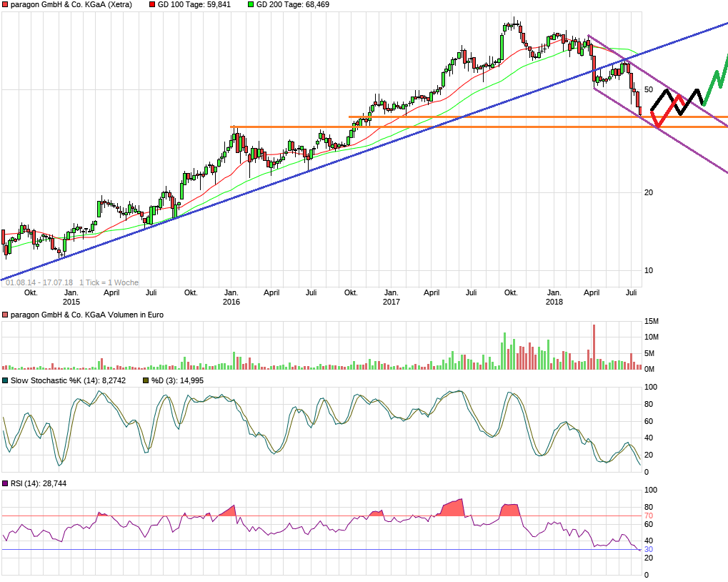Click the Slow Stochastic %K legend swatch
This screenshot has height=582, width=728.
5,380
